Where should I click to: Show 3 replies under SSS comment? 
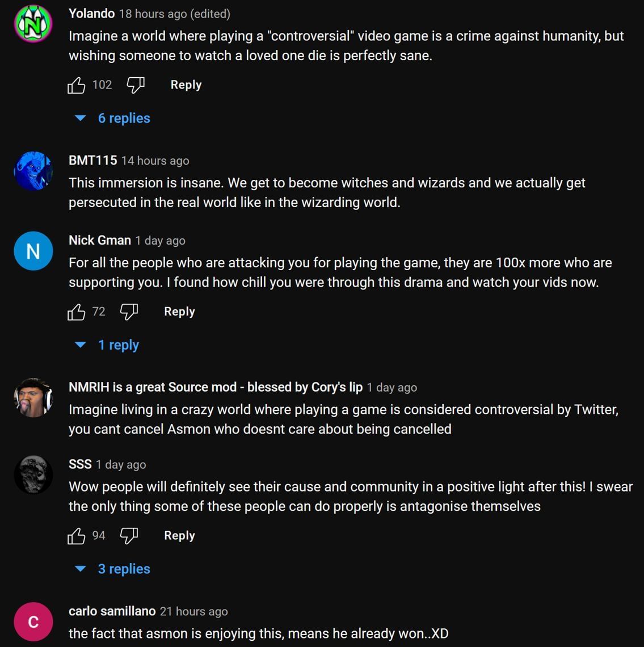(x=113, y=569)
